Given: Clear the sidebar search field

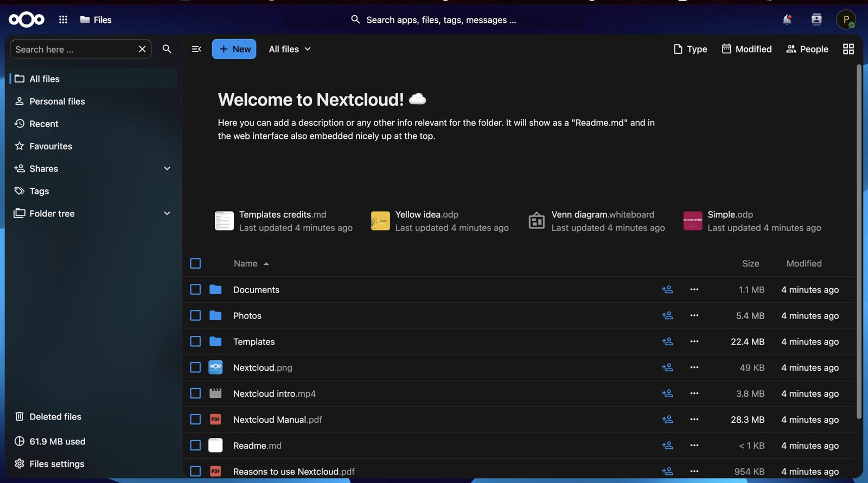Looking at the screenshot, I should point(142,49).
